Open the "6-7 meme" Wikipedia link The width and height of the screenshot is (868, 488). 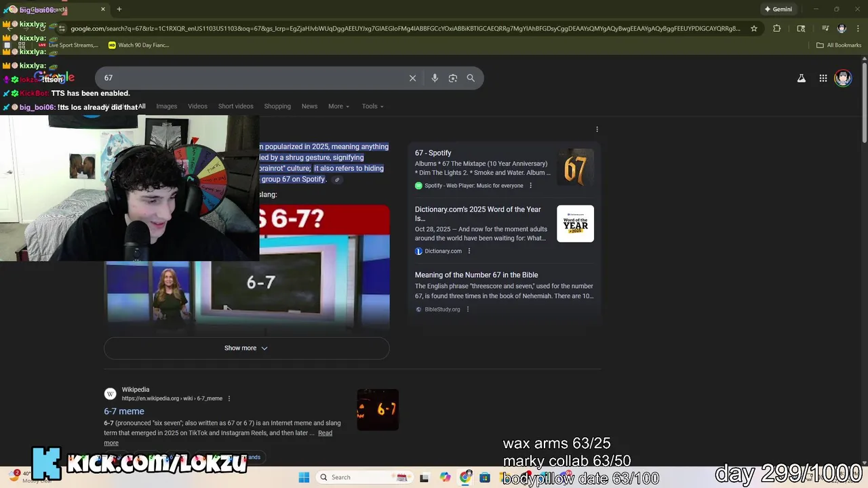pyautogui.click(x=124, y=411)
